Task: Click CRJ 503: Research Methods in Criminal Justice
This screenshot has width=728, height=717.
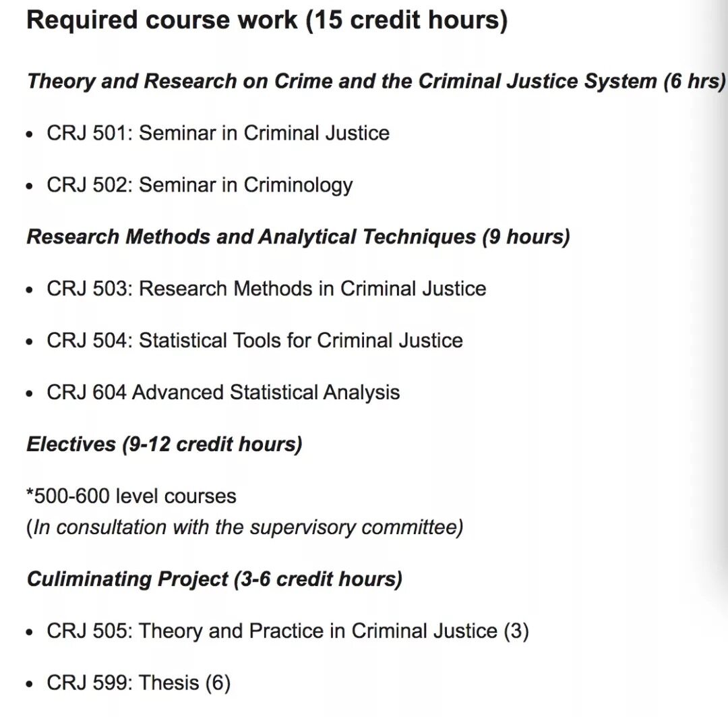Action: click(x=266, y=289)
